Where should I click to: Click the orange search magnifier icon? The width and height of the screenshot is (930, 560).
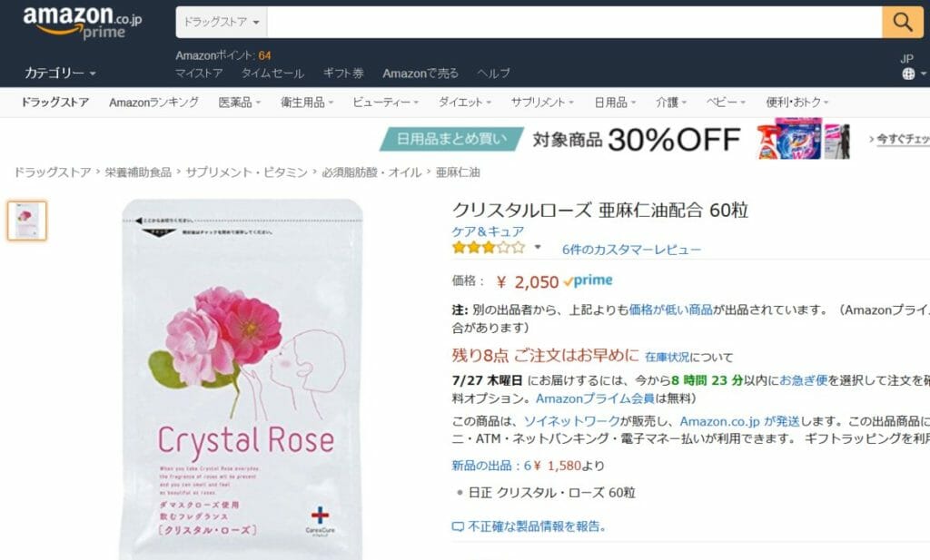904,20
